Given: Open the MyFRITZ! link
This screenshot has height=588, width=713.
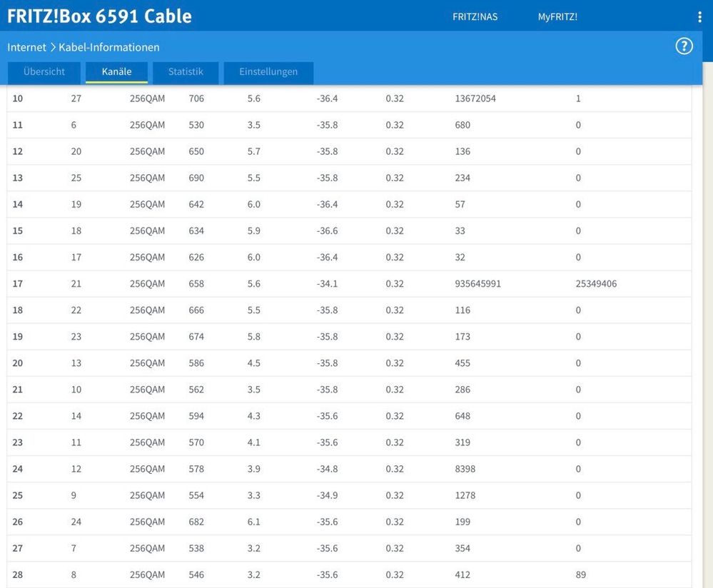Looking at the screenshot, I should tap(557, 17).
